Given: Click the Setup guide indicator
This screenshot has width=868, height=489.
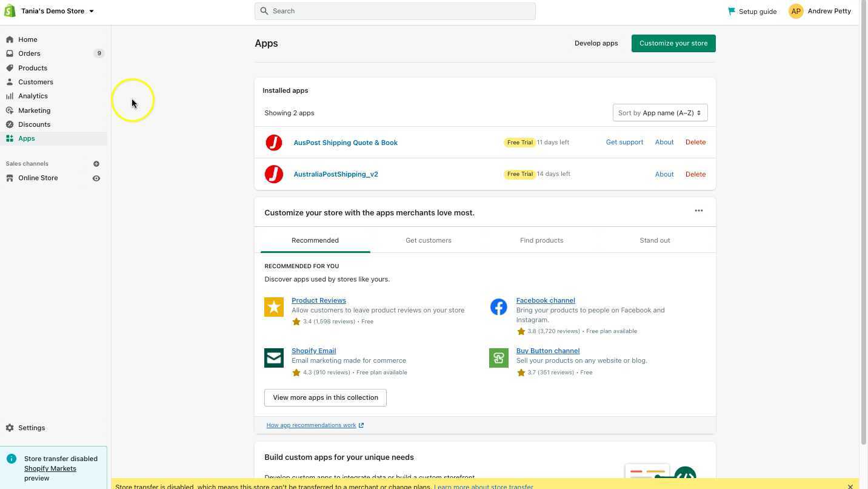Looking at the screenshot, I should [752, 11].
